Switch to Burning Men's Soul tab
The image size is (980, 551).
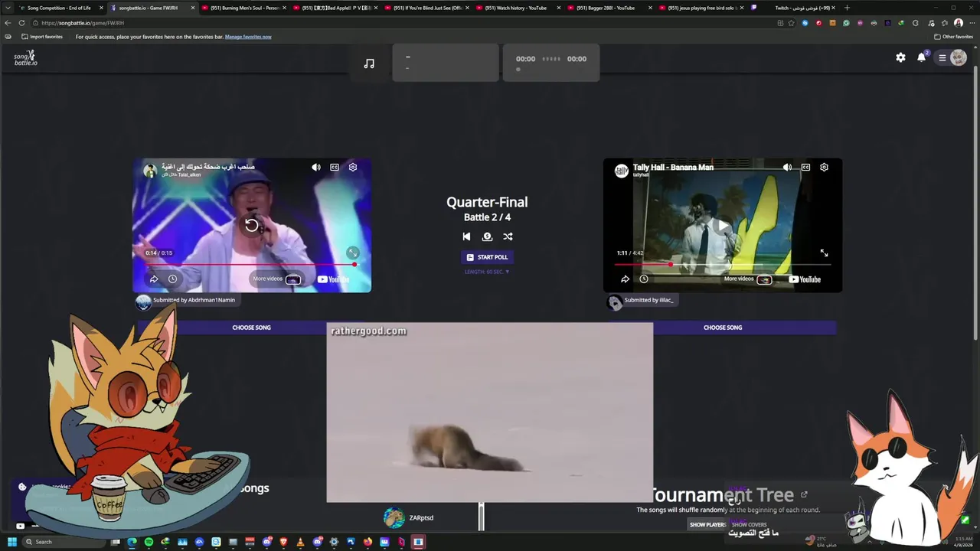click(x=243, y=8)
